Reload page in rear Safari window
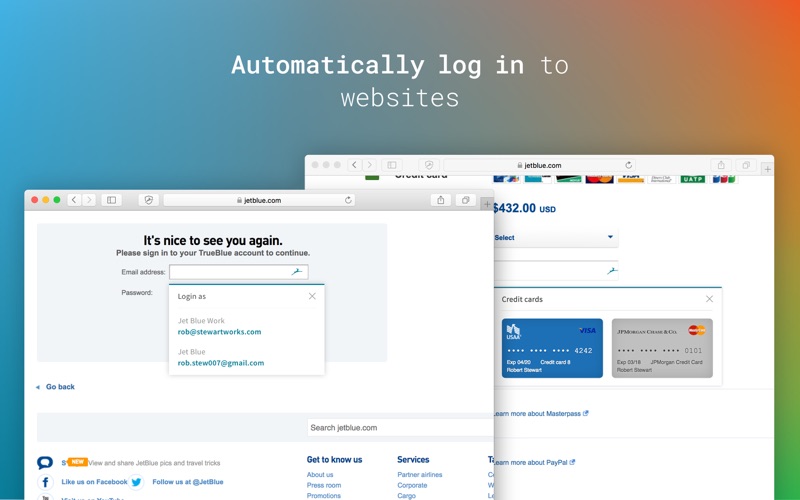800x500 pixels. point(629,165)
